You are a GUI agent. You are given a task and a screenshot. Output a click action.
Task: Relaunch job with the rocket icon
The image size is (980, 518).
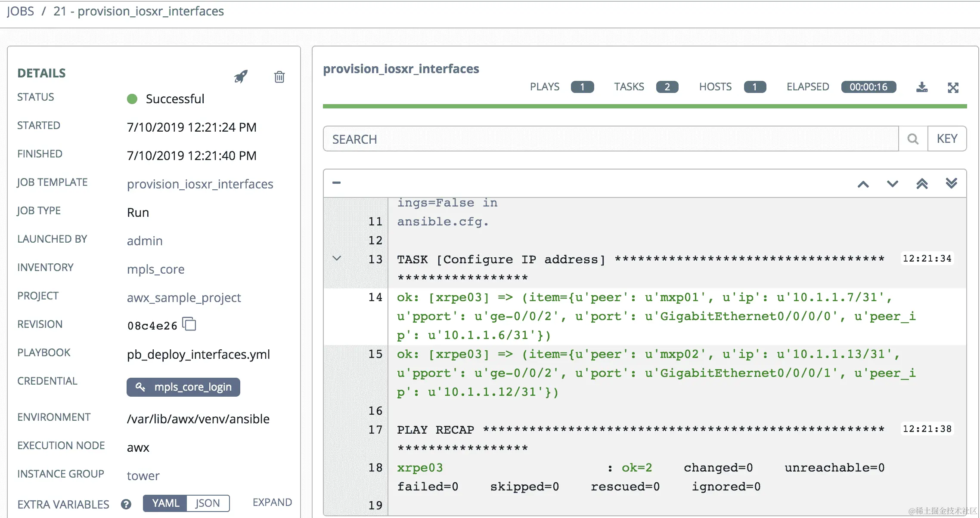[x=241, y=77]
